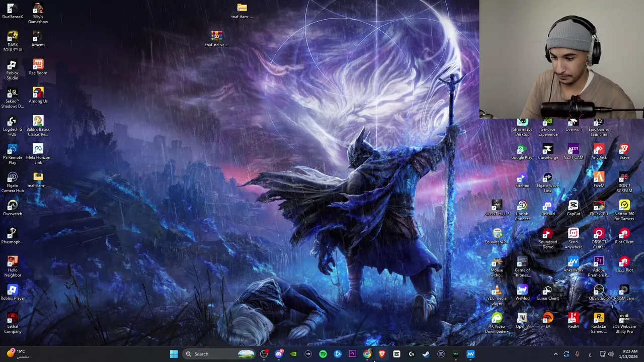Open the DualSenseX desktop shortcut
This screenshot has height=362, width=644.
tap(13, 12)
